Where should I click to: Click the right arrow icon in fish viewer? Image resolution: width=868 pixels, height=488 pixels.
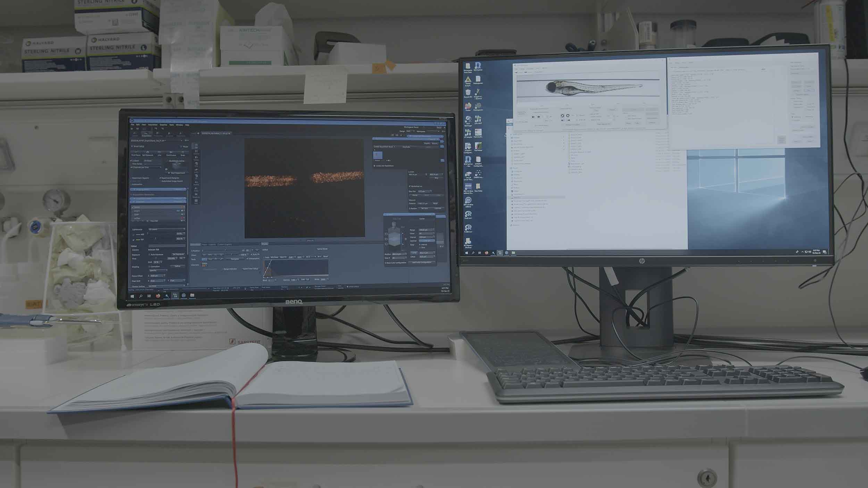pyautogui.click(x=539, y=117)
